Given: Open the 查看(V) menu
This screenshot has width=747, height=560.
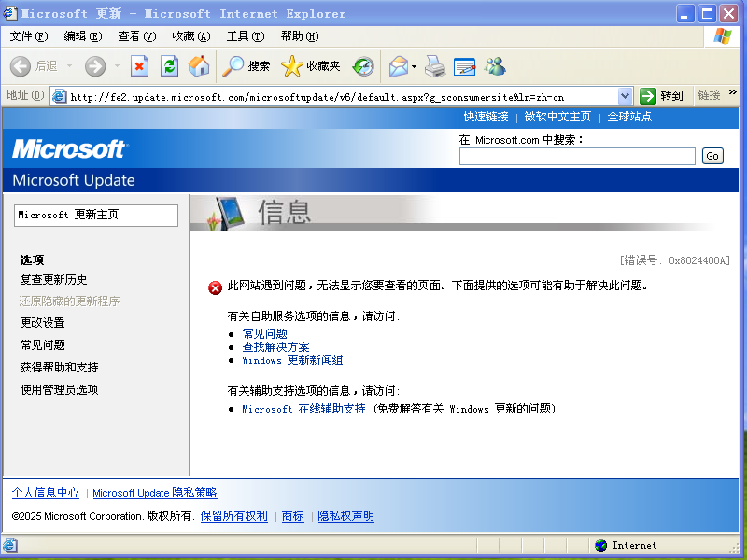Looking at the screenshot, I should 137,36.
